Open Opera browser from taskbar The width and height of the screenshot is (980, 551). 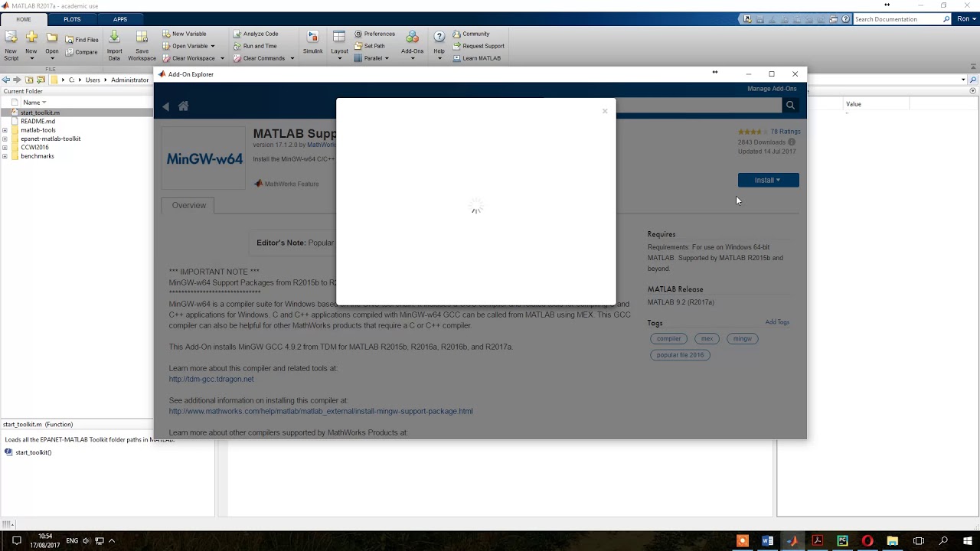[x=867, y=541]
